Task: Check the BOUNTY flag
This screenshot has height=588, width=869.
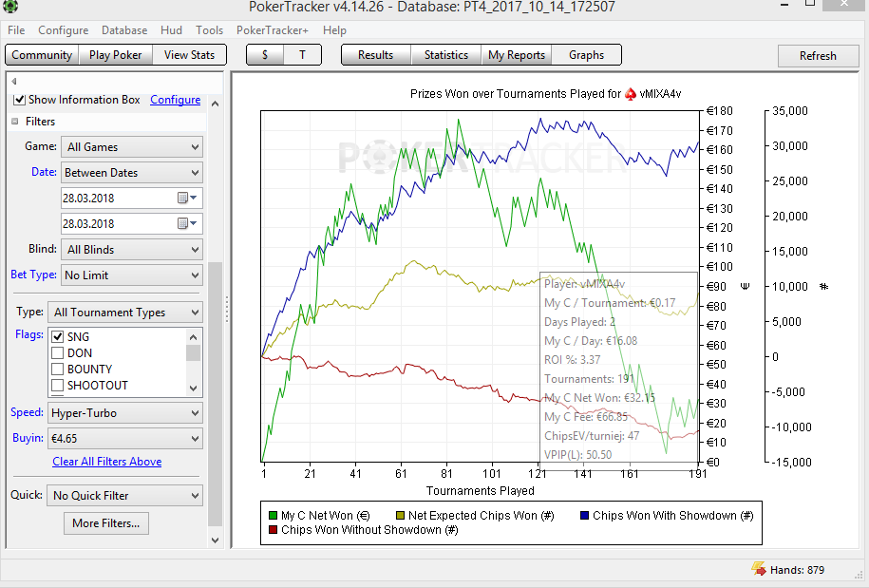Action: pyautogui.click(x=58, y=370)
